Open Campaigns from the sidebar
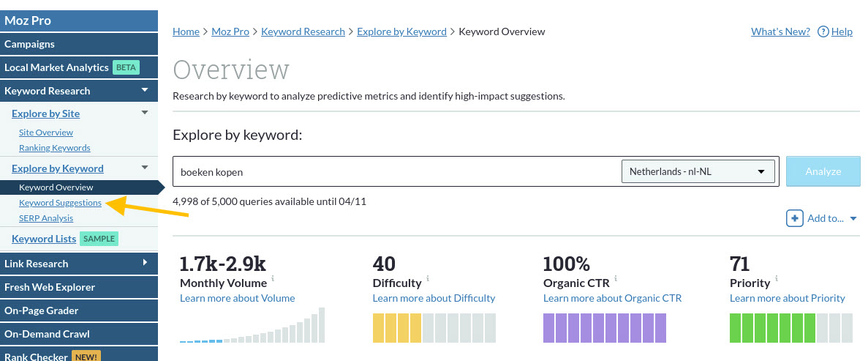868x361 pixels. point(29,44)
